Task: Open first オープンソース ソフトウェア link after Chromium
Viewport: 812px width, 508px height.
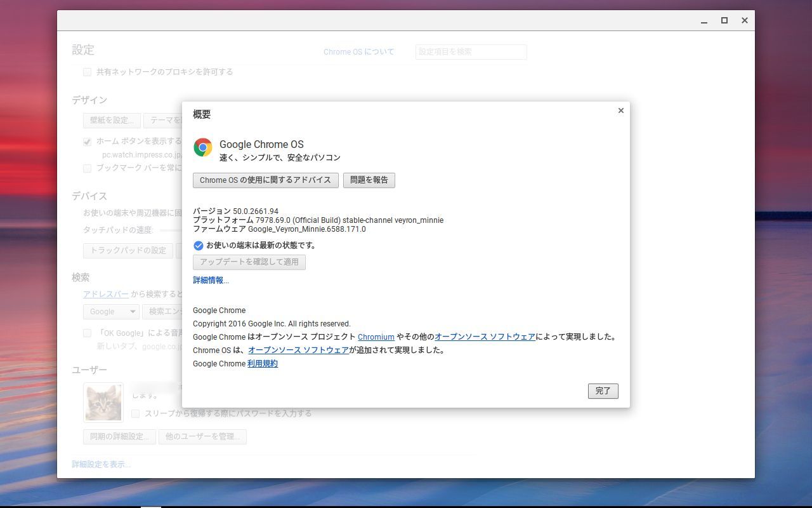Action: point(485,337)
